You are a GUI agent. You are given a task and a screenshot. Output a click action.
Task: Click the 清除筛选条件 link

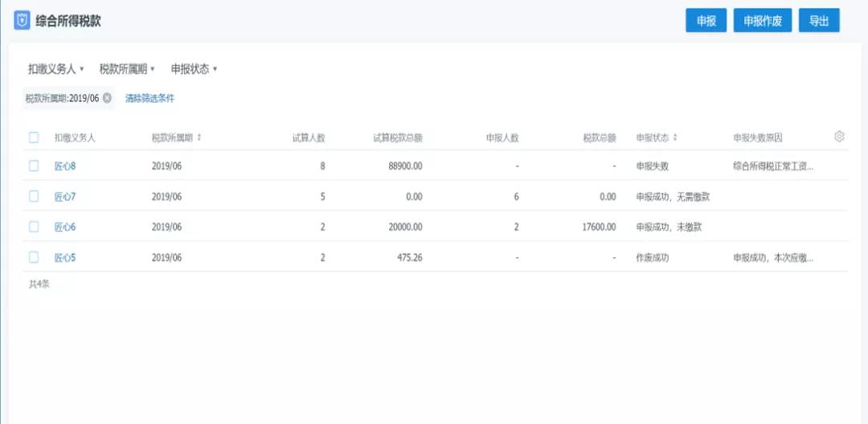[x=149, y=99]
